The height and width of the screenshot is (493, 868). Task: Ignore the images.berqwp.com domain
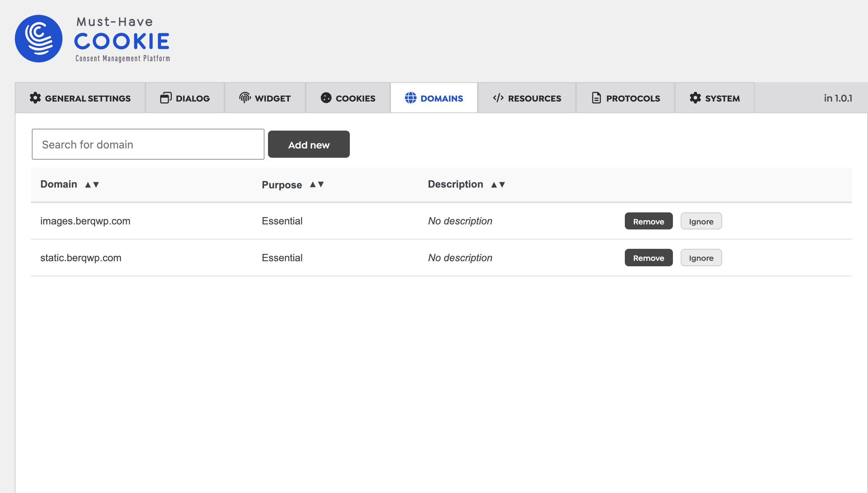(x=701, y=221)
